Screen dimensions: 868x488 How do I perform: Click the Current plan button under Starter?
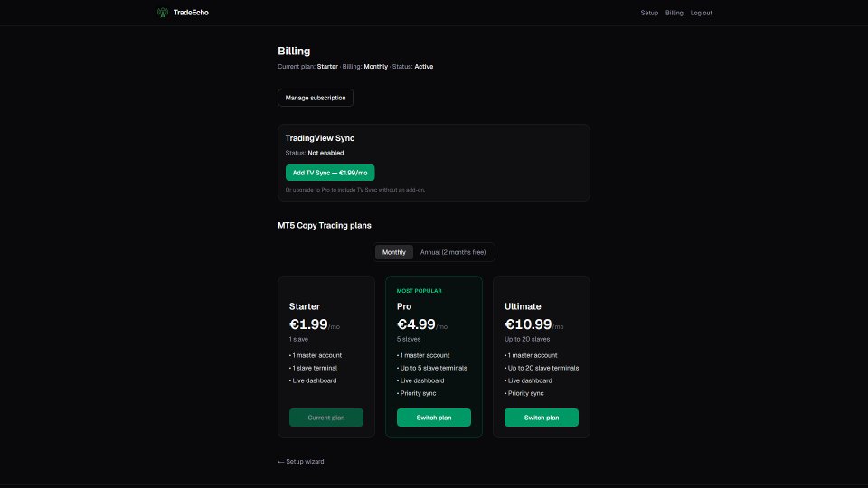point(326,418)
